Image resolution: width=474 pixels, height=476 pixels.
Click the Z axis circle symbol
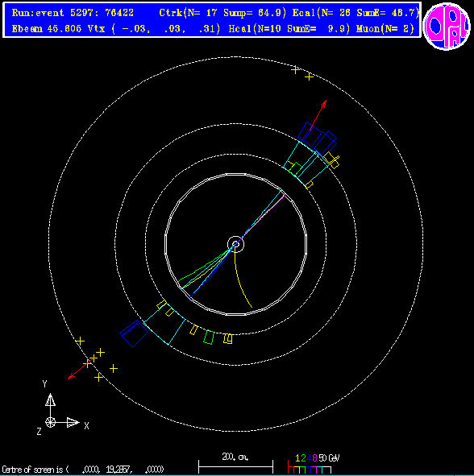51,422
